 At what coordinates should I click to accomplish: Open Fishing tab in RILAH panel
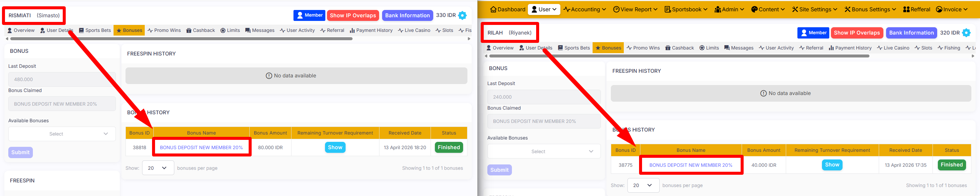point(949,48)
